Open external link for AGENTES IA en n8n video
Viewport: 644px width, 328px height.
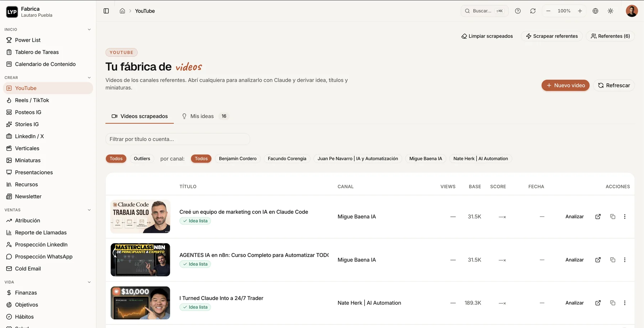[598, 260]
